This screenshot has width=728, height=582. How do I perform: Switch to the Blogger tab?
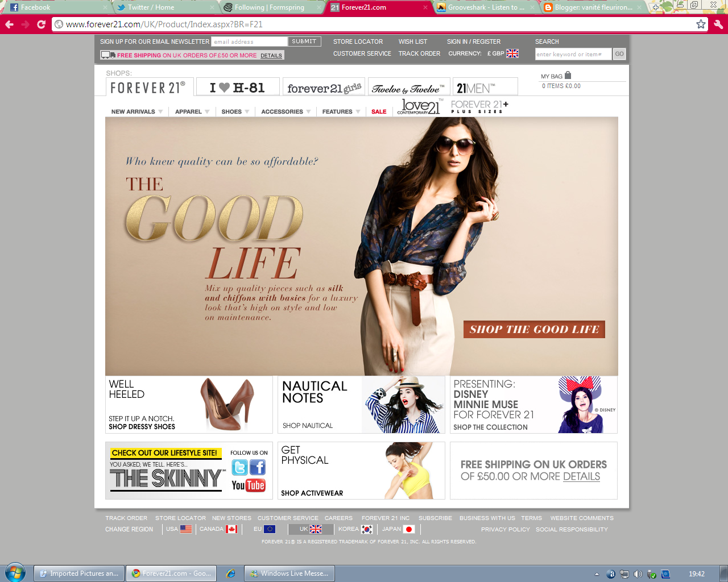point(593,7)
